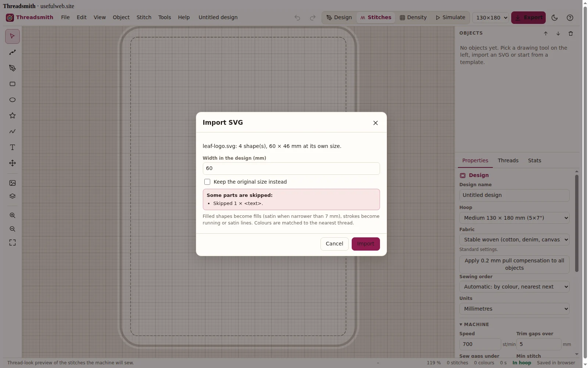This screenshot has height=368, width=588.
Task: Click the Design name input field
Action: click(x=514, y=195)
